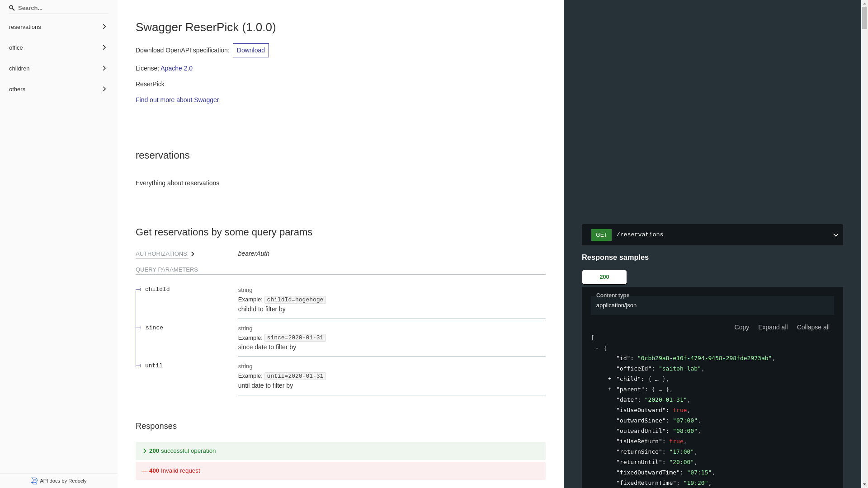Open API docs by Redocly link

[x=59, y=481]
